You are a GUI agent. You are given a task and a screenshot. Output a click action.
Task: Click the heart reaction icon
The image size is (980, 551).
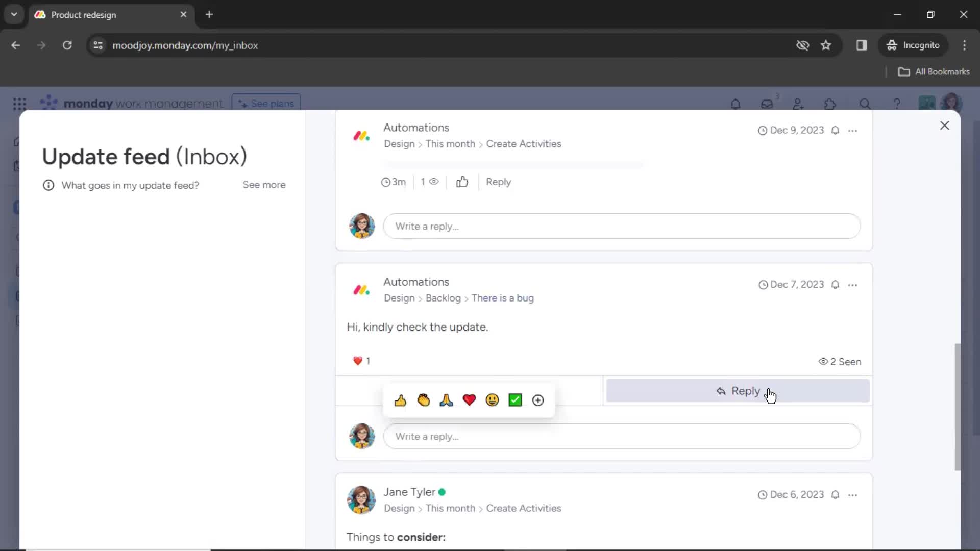pyautogui.click(x=469, y=400)
